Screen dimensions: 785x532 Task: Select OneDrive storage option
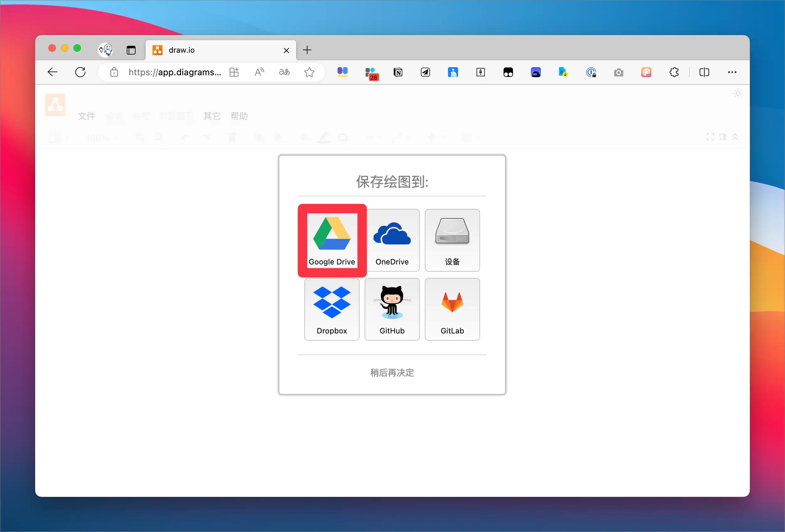(x=392, y=240)
